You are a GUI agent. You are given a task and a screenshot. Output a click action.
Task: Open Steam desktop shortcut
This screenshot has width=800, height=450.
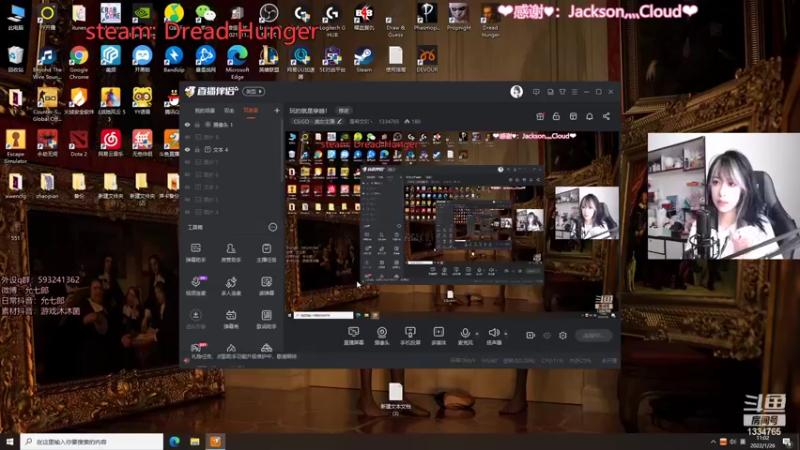pyautogui.click(x=364, y=60)
